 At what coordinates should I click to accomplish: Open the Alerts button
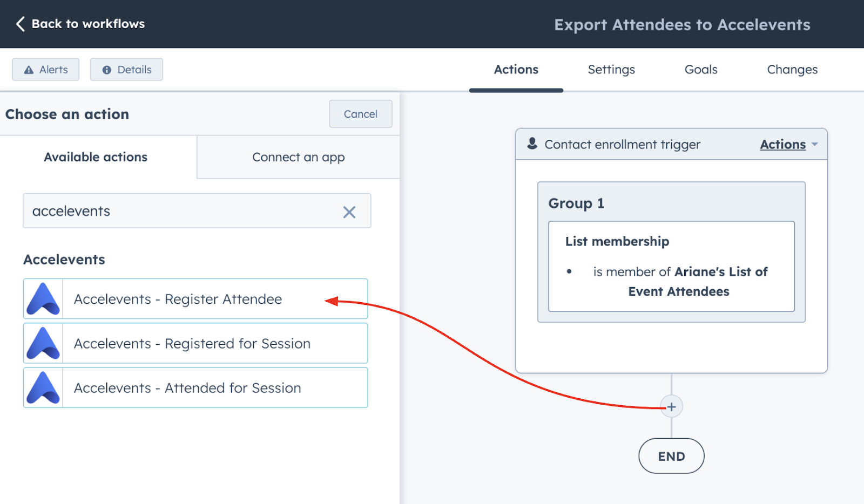click(46, 70)
